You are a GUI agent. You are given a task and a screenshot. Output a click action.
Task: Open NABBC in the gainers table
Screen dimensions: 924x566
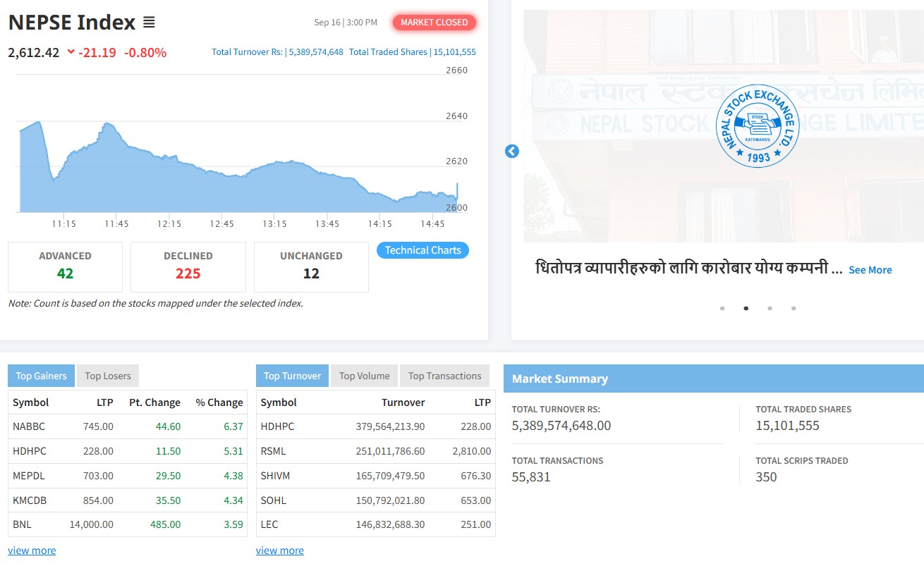pyautogui.click(x=29, y=426)
